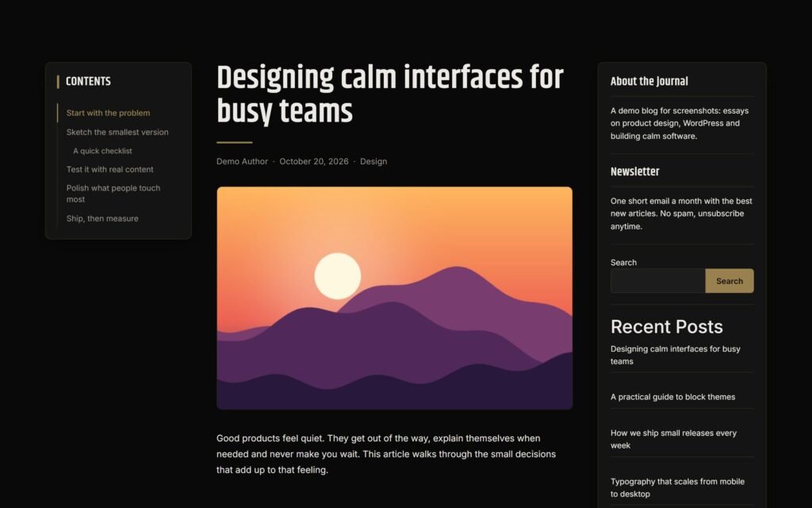Click the article title heading
Image resolution: width=812 pixels, height=508 pixels.
(390, 94)
